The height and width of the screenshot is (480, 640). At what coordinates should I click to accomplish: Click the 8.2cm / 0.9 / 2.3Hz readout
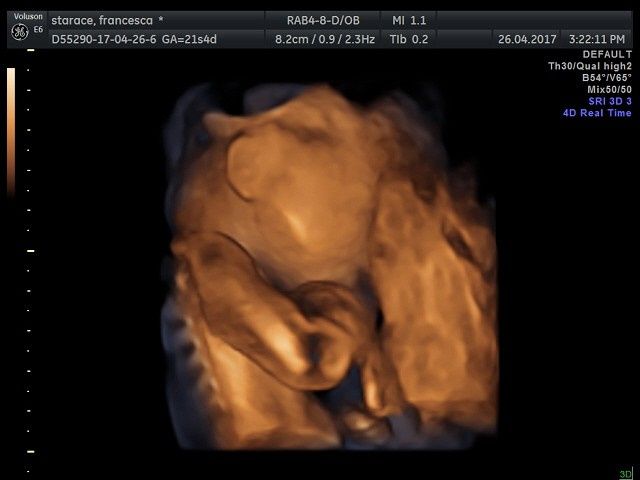click(x=325, y=39)
